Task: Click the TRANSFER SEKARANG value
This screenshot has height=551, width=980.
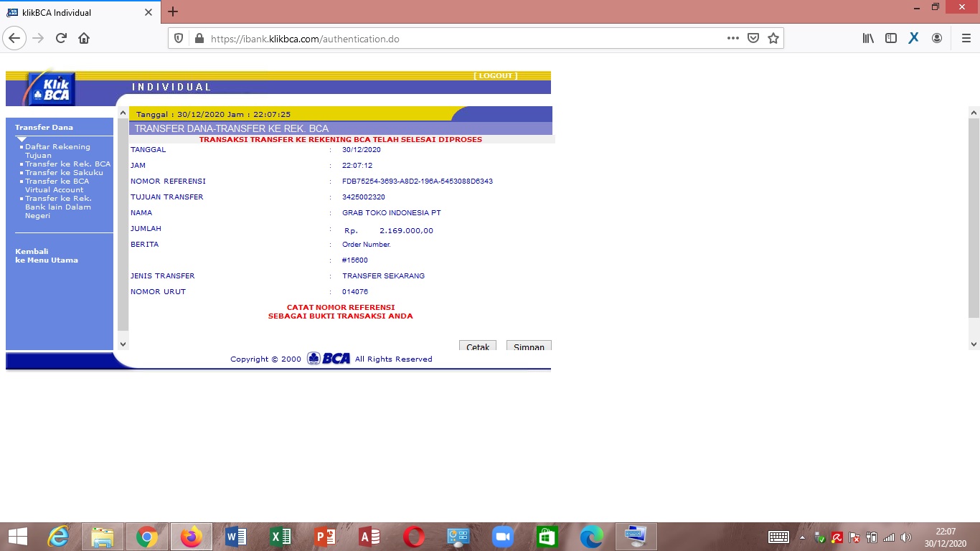Action: [x=384, y=275]
